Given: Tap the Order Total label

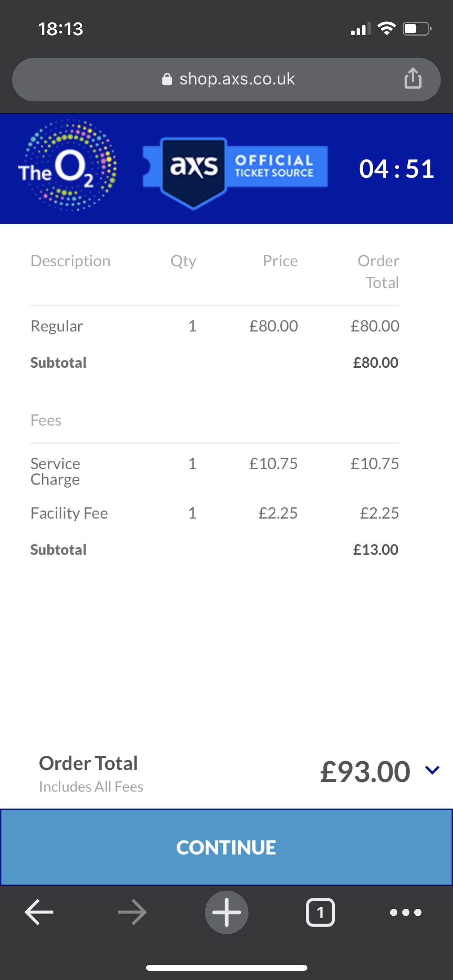Looking at the screenshot, I should pyautogui.click(x=88, y=763).
